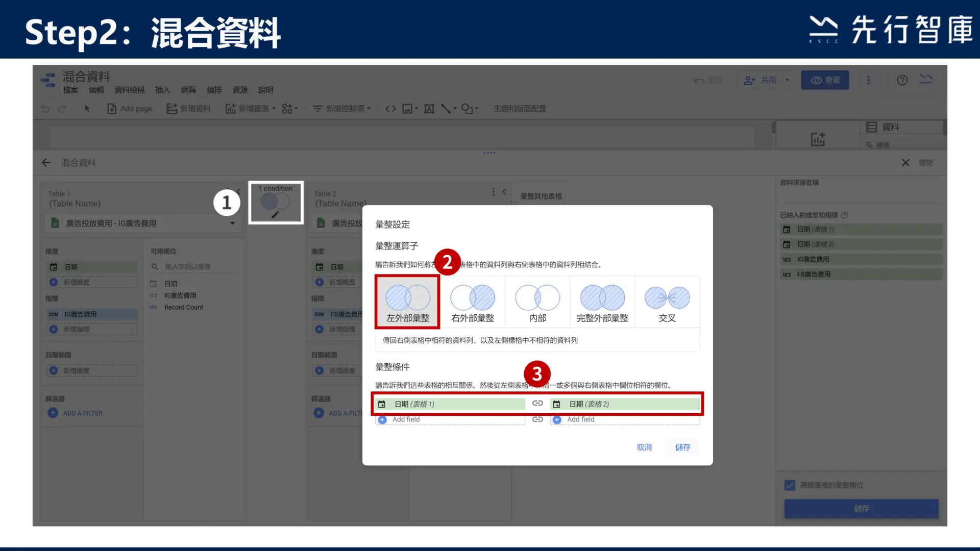Select the pointer selection tool

pyautogui.click(x=87, y=109)
